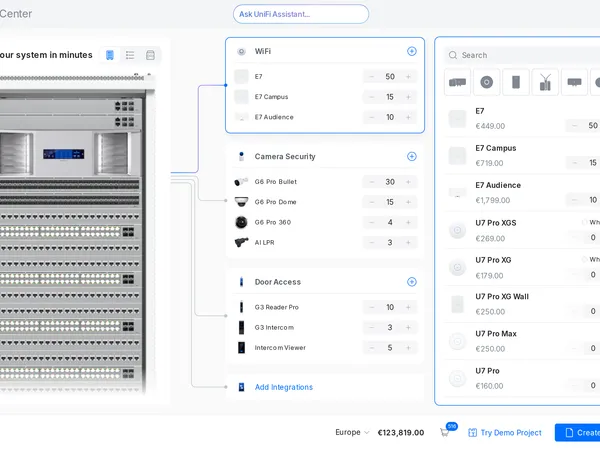The width and height of the screenshot is (600, 450).
Task: Click the G6 Pro Dome camera icon
Action: point(241,202)
